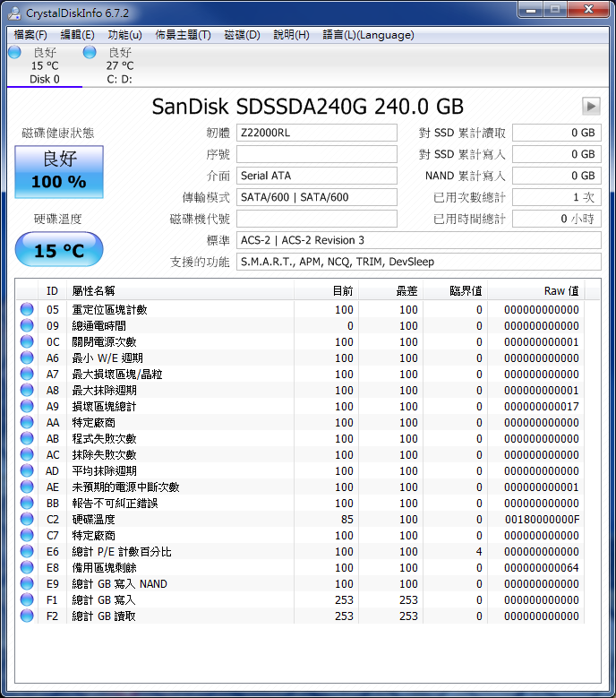Viewport: 616px width, 698px height.
Task: Select C: D: drive tab at 27 °C
Action: pyautogui.click(x=119, y=66)
